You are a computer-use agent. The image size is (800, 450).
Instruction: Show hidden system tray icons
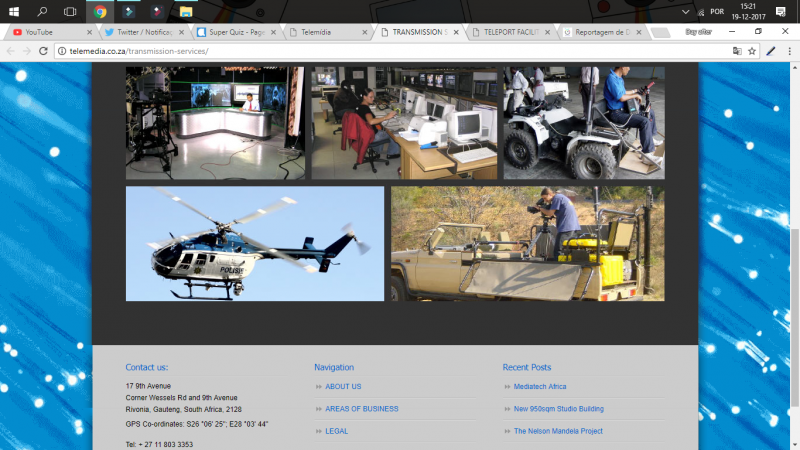(686, 12)
